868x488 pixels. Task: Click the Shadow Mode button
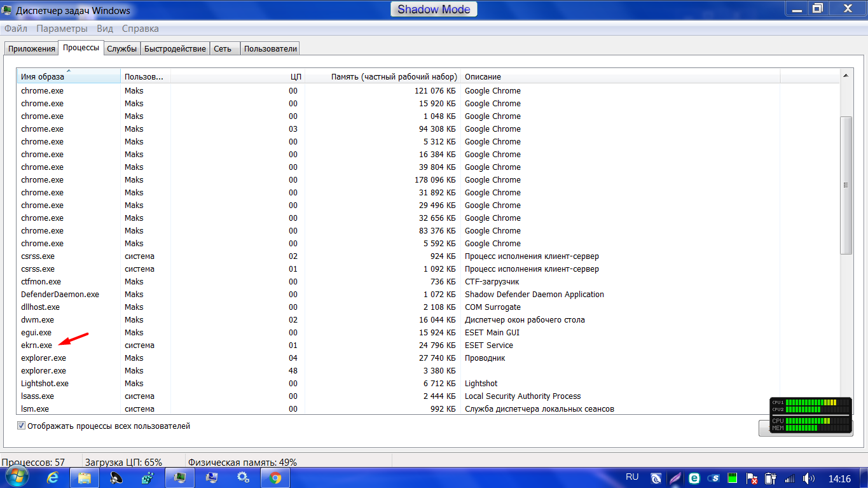434,9
